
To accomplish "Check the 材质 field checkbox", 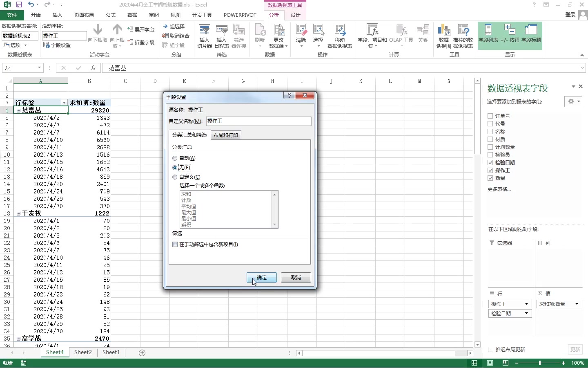I will coord(490,139).
